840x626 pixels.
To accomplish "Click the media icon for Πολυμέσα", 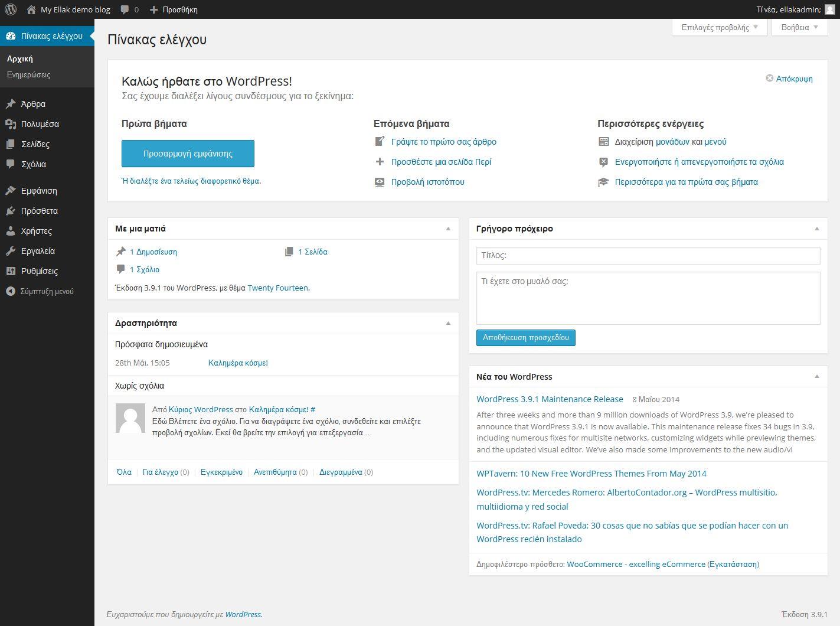I will tap(11, 124).
